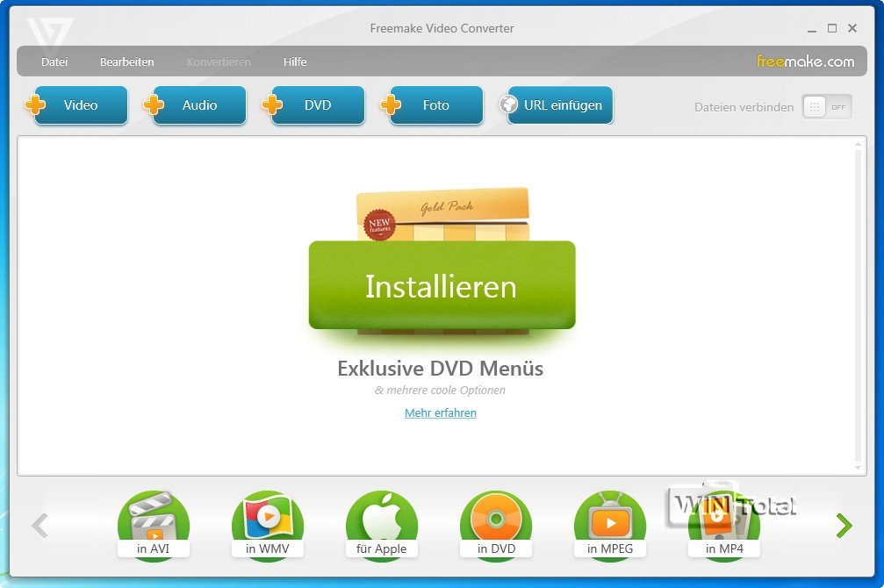The image size is (884, 588).
Task: Minimize the Freemake Video Converter window
Action: [812, 29]
